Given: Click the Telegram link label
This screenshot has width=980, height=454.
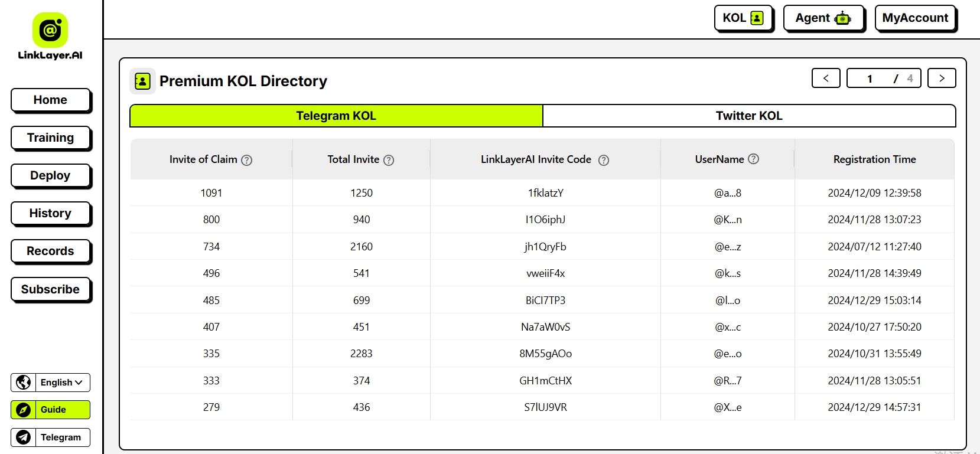Looking at the screenshot, I should coord(61,437).
